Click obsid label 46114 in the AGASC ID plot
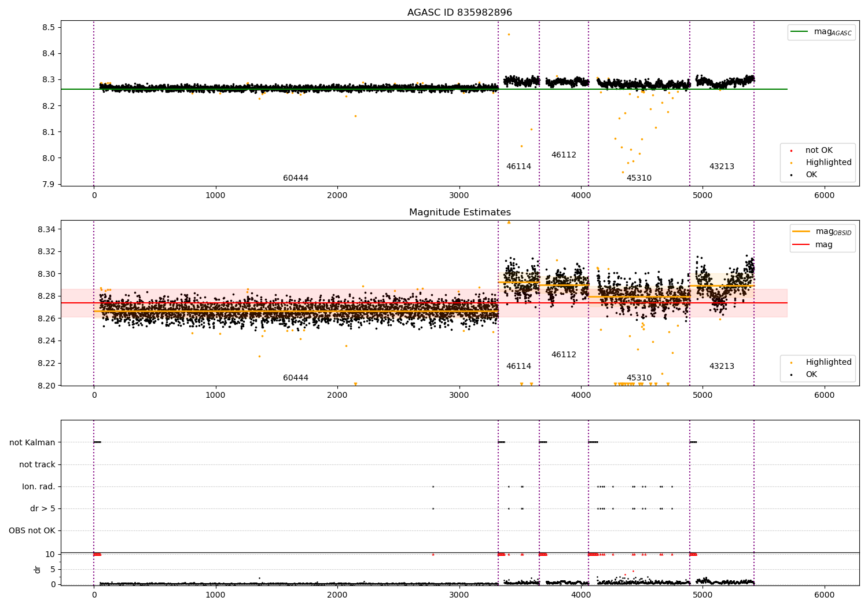 pos(518,167)
